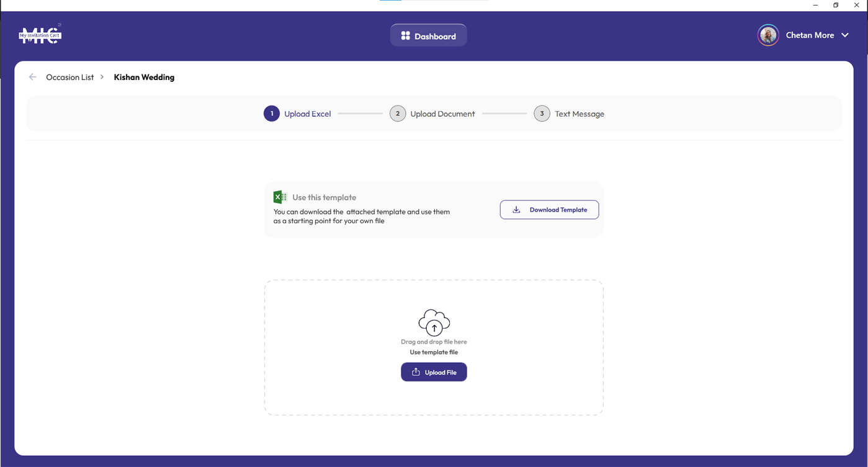Select the Dashboard navigation item
The height and width of the screenshot is (467, 868).
pyautogui.click(x=428, y=35)
